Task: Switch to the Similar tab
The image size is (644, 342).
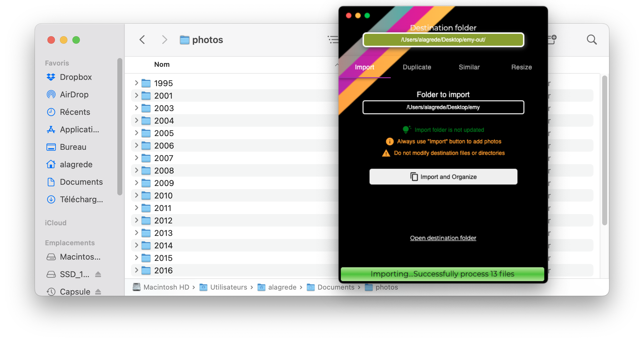Action: click(469, 67)
